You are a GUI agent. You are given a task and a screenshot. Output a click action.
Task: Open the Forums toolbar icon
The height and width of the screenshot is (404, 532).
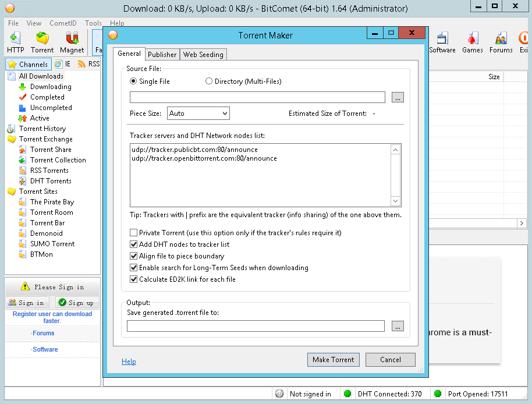(501, 42)
